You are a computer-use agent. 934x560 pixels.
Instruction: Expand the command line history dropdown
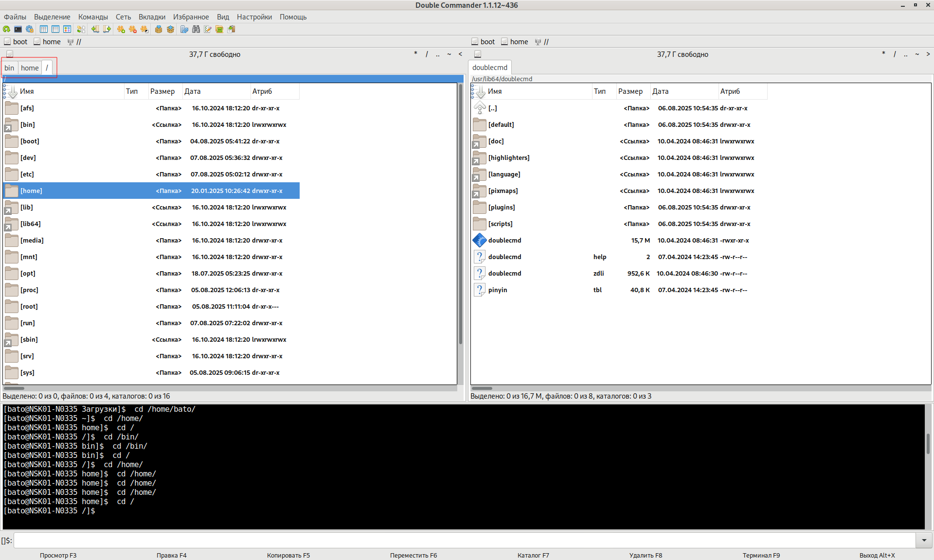(x=924, y=540)
